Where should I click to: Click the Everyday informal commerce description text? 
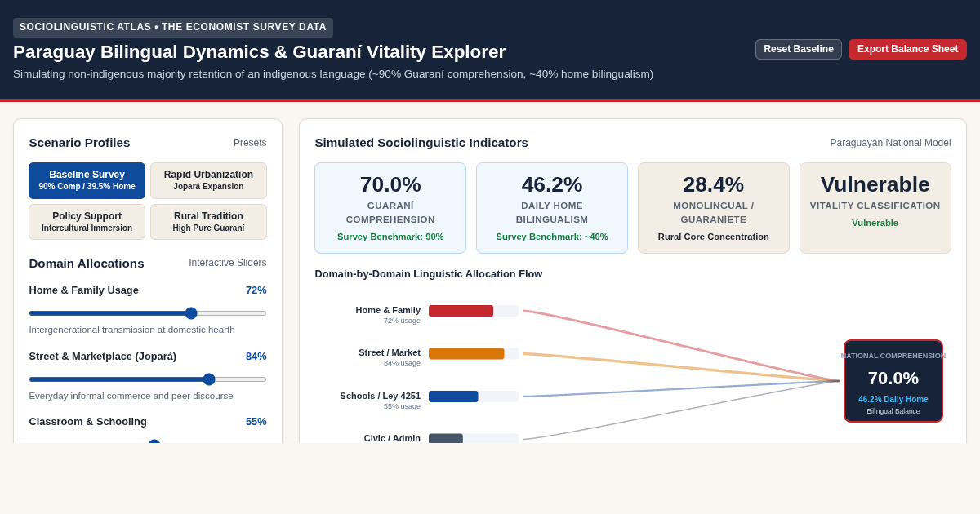[x=131, y=396]
